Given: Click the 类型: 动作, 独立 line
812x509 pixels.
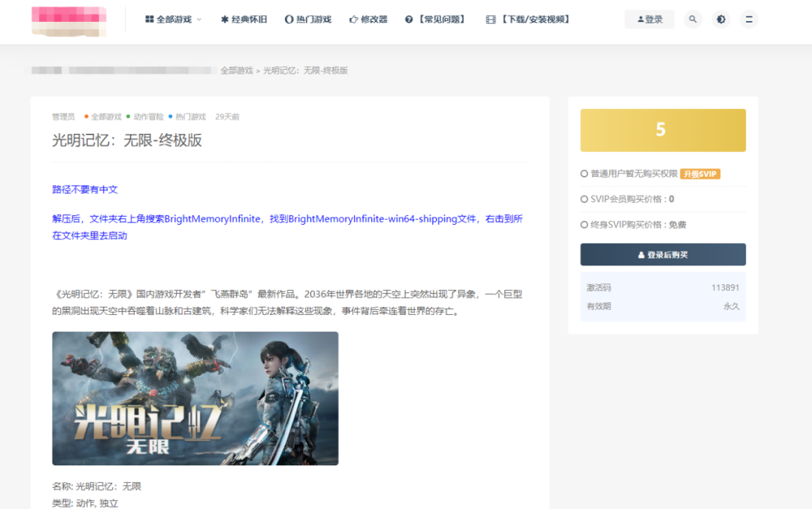Looking at the screenshot, I should pos(85,503).
